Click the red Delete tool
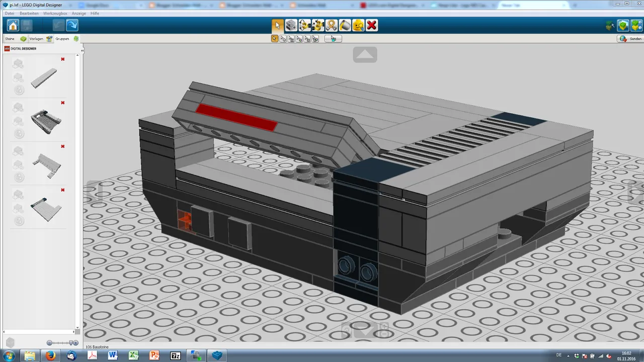 [372, 25]
